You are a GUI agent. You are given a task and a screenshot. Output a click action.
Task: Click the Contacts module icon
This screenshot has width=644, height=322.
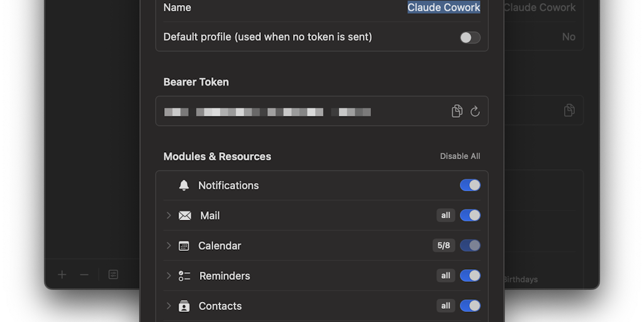tap(184, 306)
